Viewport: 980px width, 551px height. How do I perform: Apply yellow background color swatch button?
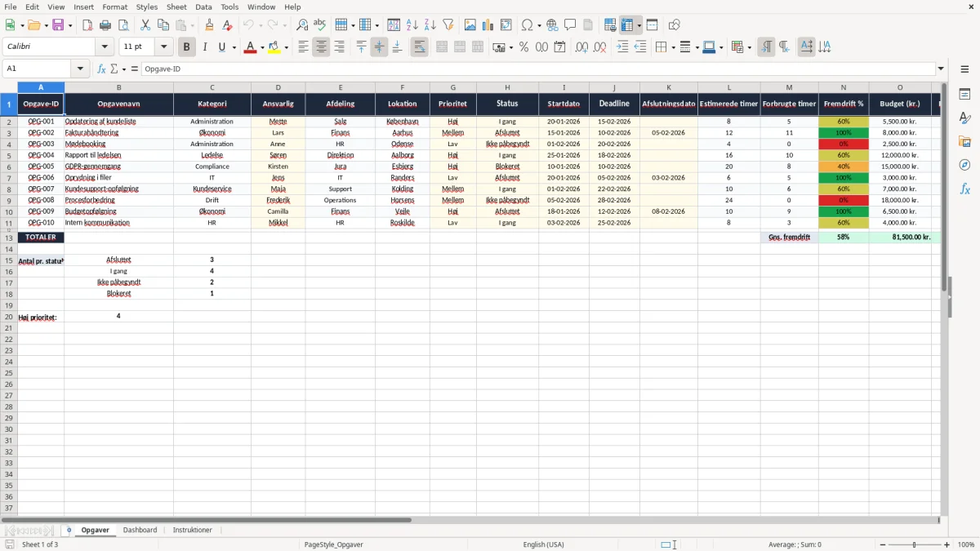tap(274, 47)
